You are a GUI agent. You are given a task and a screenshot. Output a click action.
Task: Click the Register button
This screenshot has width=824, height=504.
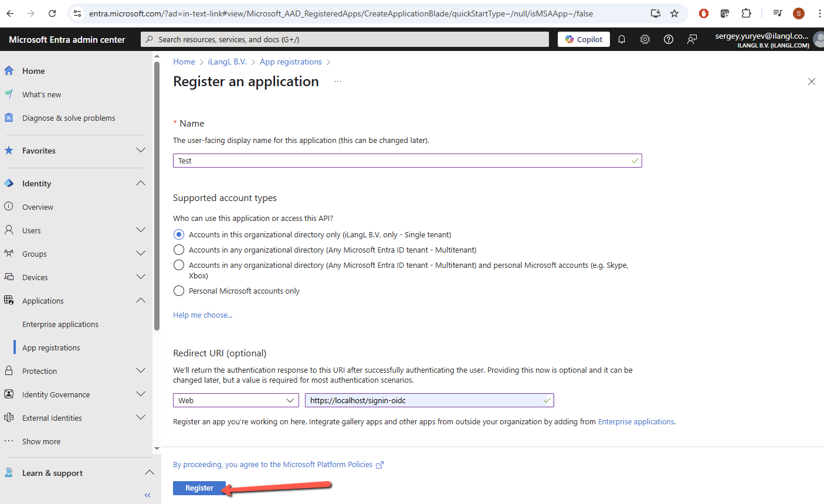199,488
